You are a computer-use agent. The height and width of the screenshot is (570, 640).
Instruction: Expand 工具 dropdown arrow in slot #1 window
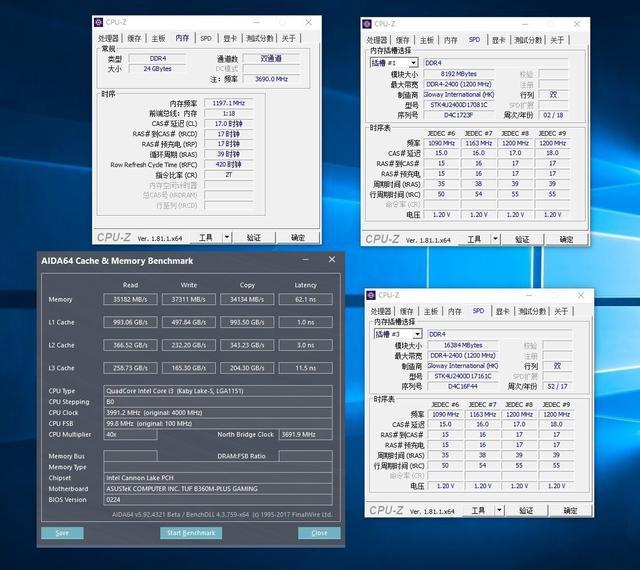(495, 238)
